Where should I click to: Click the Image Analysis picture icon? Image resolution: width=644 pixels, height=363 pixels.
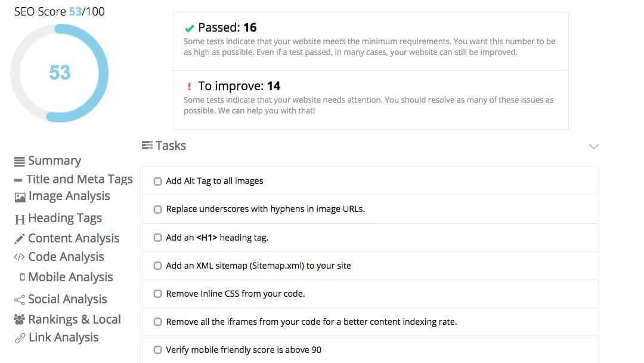20,198
